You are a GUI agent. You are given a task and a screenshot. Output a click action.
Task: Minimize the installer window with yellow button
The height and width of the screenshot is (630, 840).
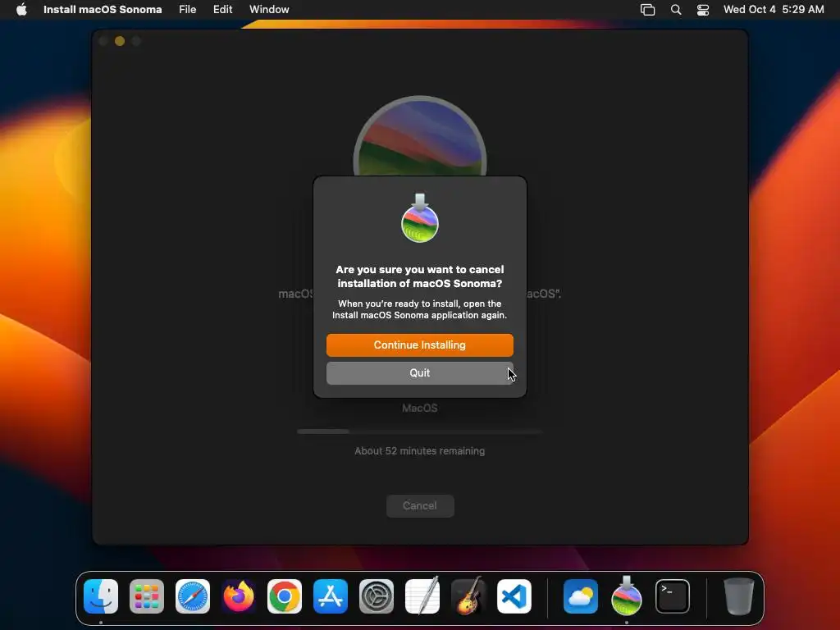120,41
